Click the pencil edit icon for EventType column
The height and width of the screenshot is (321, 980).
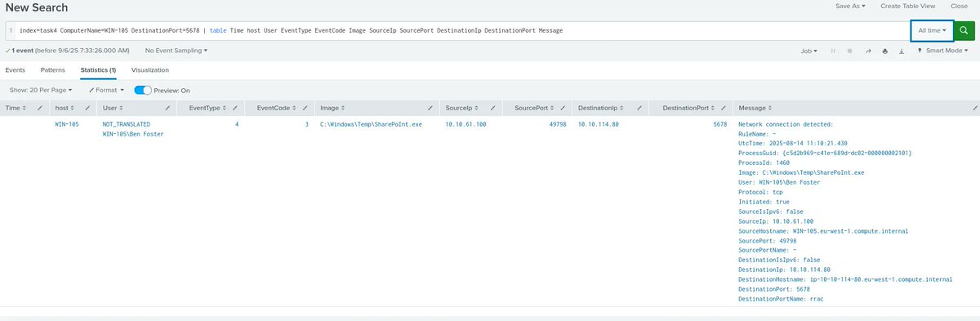(234, 108)
